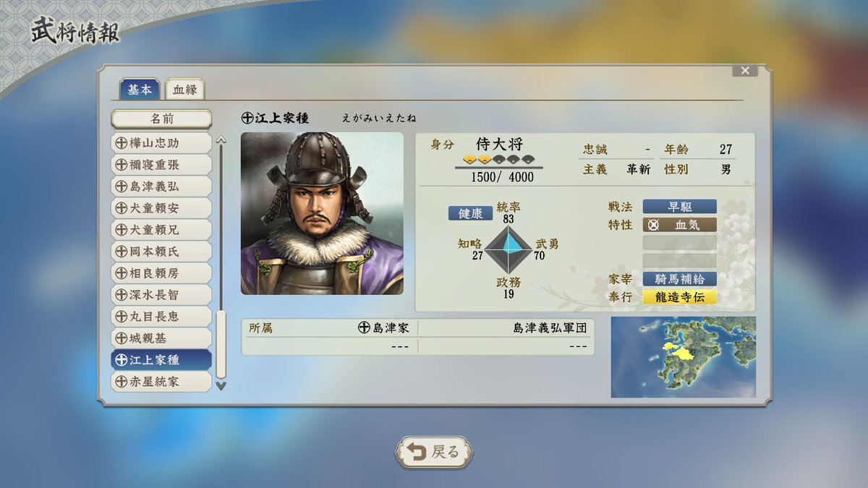This screenshot has height=488, width=868.
Task: Click the Kyushu minimap thumbnail
Action: click(x=683, y=357)
